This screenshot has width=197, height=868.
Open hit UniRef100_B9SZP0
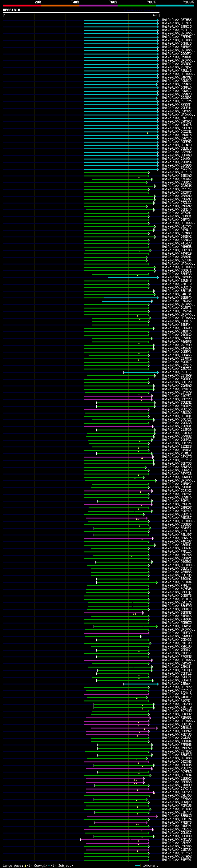coord(177,169)
